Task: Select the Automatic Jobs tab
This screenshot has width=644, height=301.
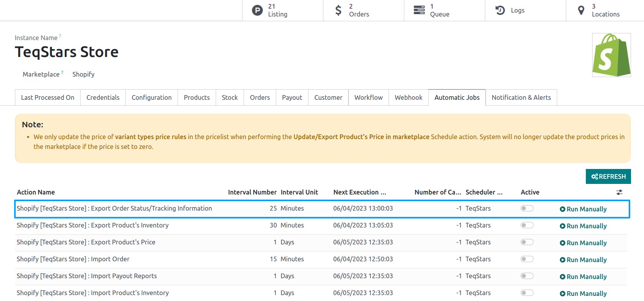Action: [457, 97]
